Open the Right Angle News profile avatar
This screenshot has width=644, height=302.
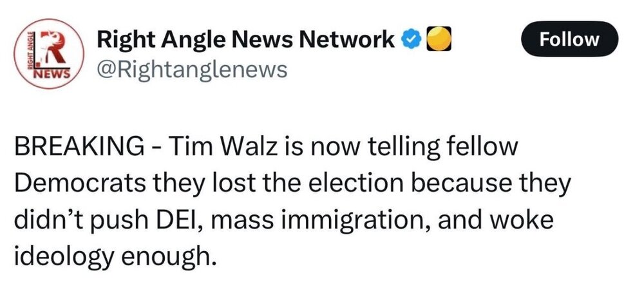click(46, 53)
